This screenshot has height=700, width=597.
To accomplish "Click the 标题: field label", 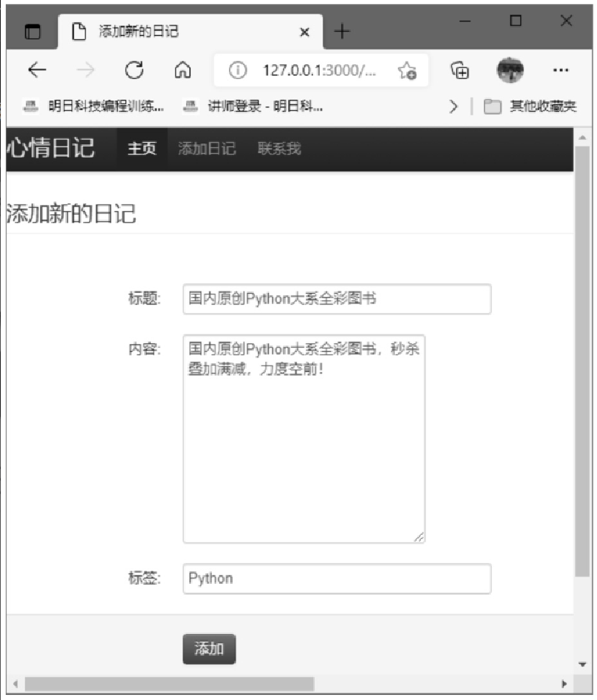I will (x=144, y=298).
